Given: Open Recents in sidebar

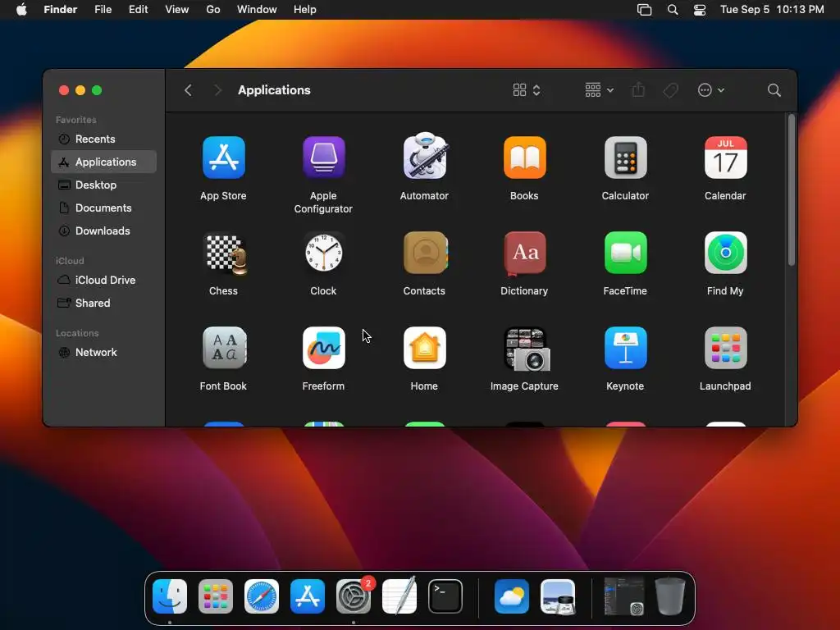Looking at the screenshot, I should 104,139.
